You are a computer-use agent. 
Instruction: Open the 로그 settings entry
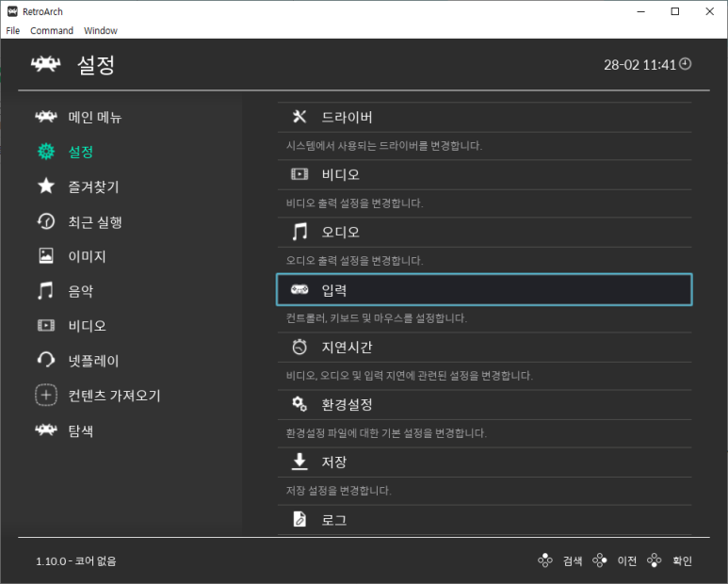point(484,519)
